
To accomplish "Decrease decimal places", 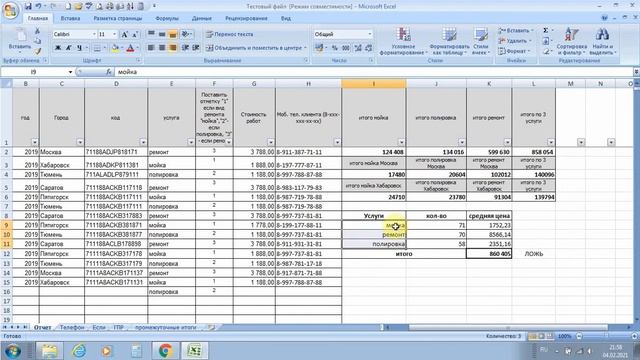I will pos(368,48).
